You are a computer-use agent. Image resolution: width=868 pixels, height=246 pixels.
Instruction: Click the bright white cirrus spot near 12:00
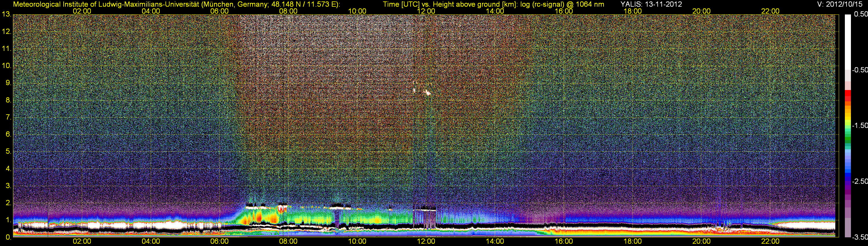[428, 92]
